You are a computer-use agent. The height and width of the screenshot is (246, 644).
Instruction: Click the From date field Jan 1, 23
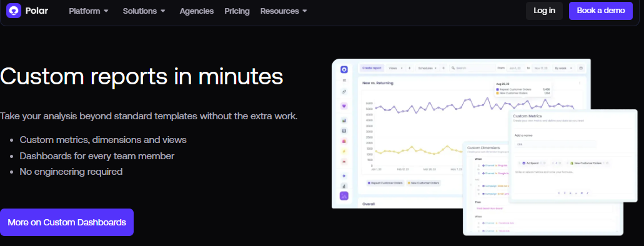click(515, 68)
